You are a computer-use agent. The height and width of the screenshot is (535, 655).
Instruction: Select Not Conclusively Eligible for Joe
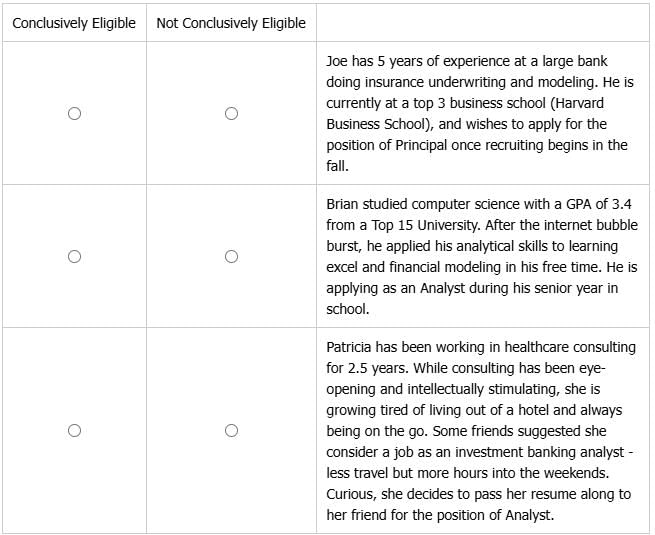pyautogui.click(x=231, y=114)
